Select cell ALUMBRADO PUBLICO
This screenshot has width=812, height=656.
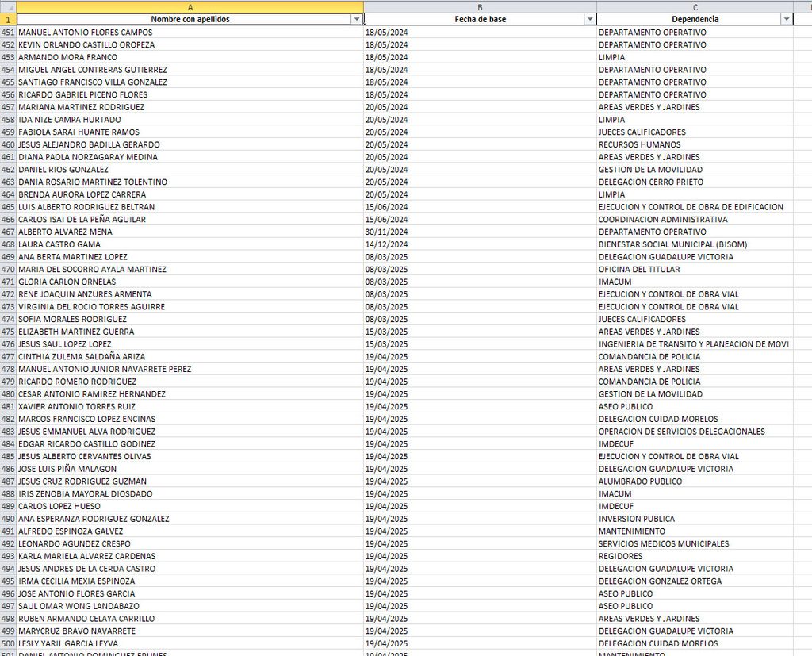[695, 481]
